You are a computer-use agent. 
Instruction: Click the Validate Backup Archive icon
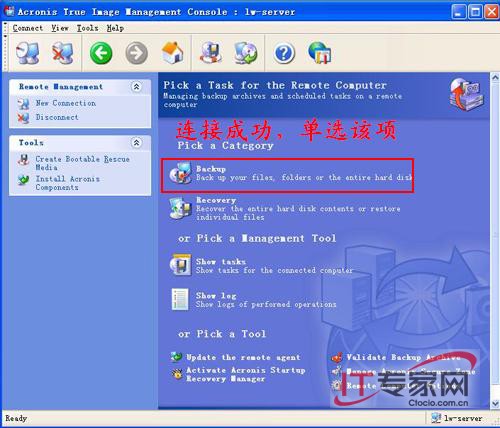point(337,357)
